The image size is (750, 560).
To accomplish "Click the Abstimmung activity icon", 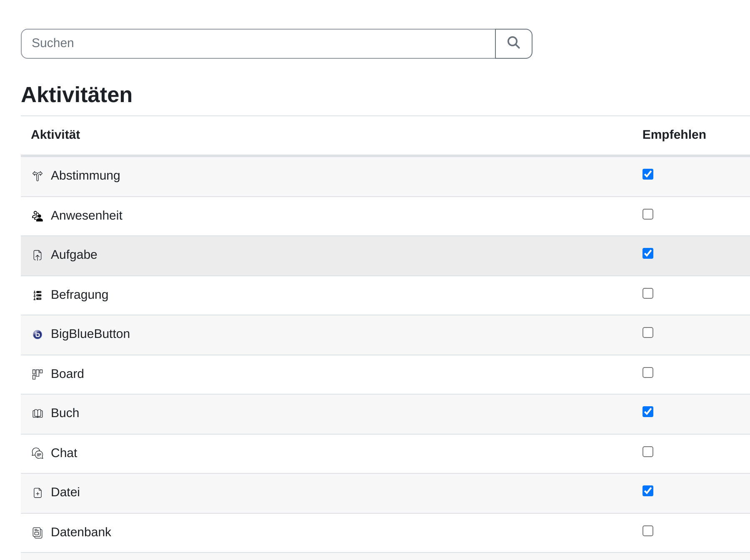I will 37,176.
